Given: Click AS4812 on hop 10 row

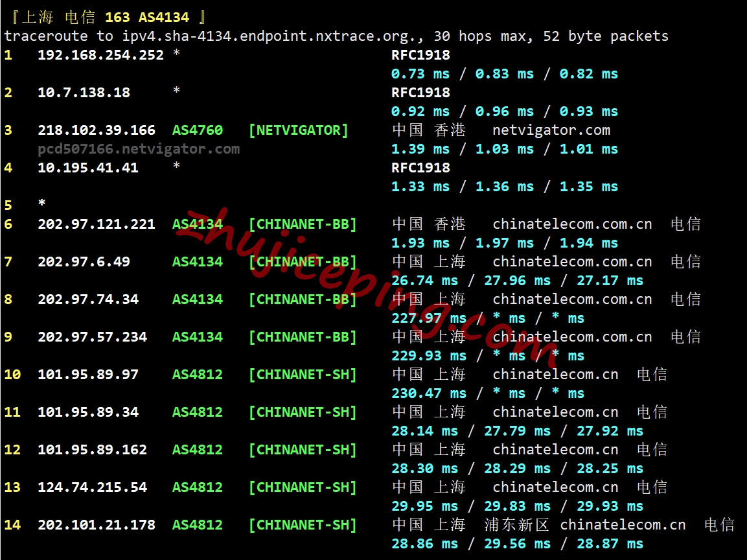Looking at the screenshot, I should point(197,375).
